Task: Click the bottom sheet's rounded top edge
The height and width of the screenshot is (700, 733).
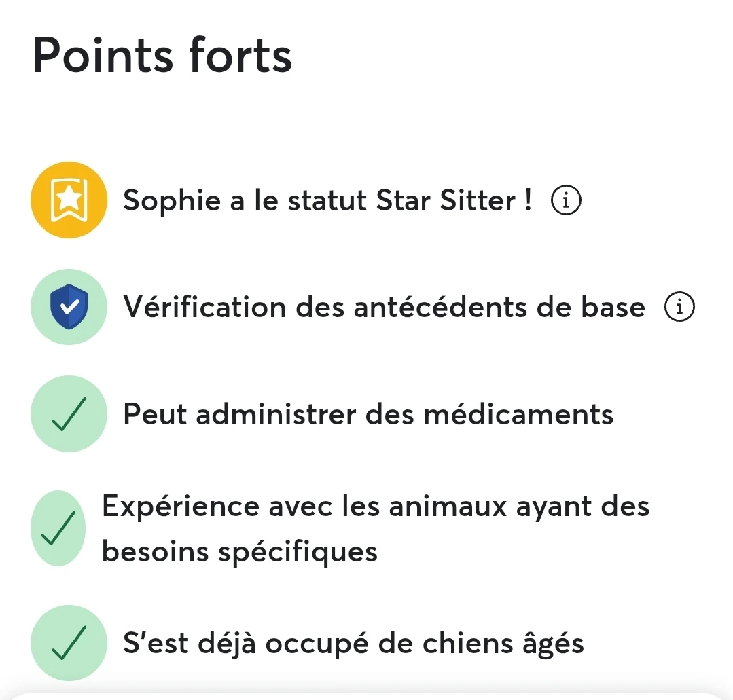Action: (367, 696)
